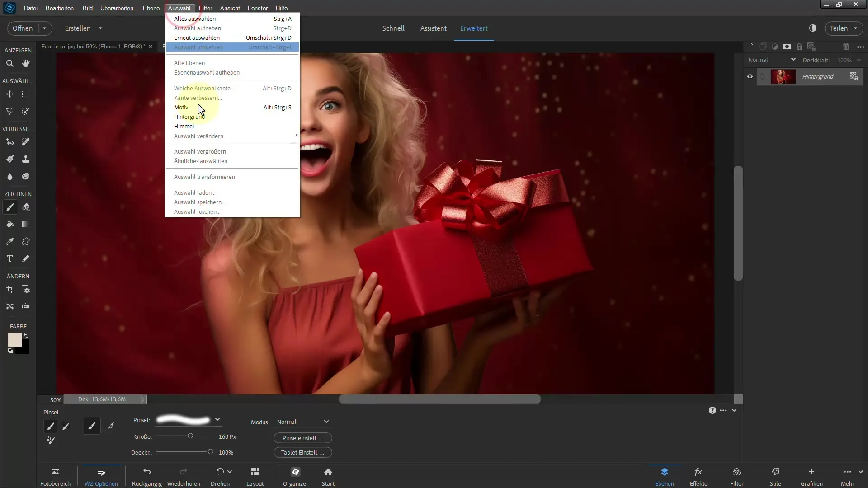Screen dimensions: 868x488
Task: Select the Zoom tool
Action: pyautogui.click(x=9, y=64)
